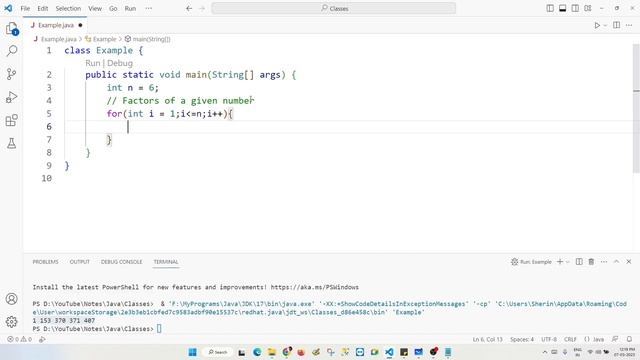Open the new terminal launch profile dropdown
Image resolution: width=640 pixels, height=360 pixels.
(567, 262)
